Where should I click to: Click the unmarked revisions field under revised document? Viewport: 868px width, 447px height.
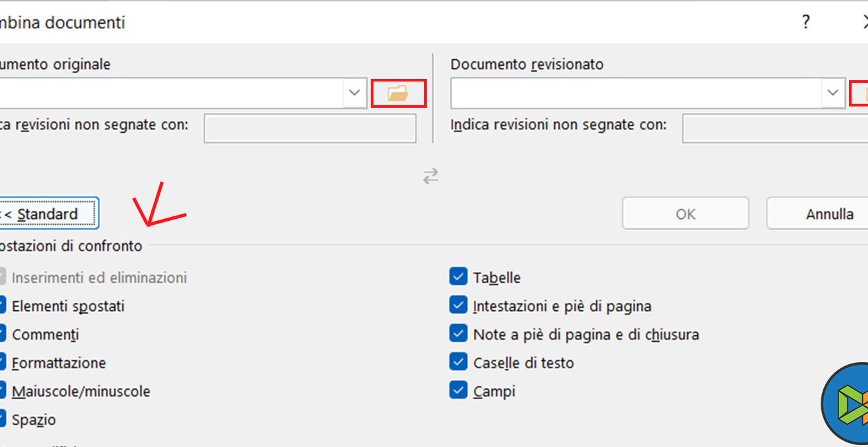(776, 128)
